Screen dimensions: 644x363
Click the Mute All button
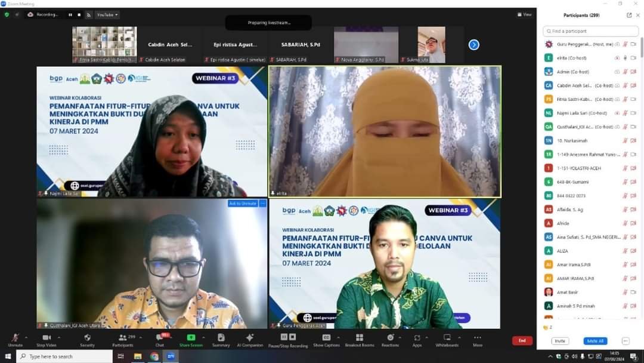(x=595, y=340)
